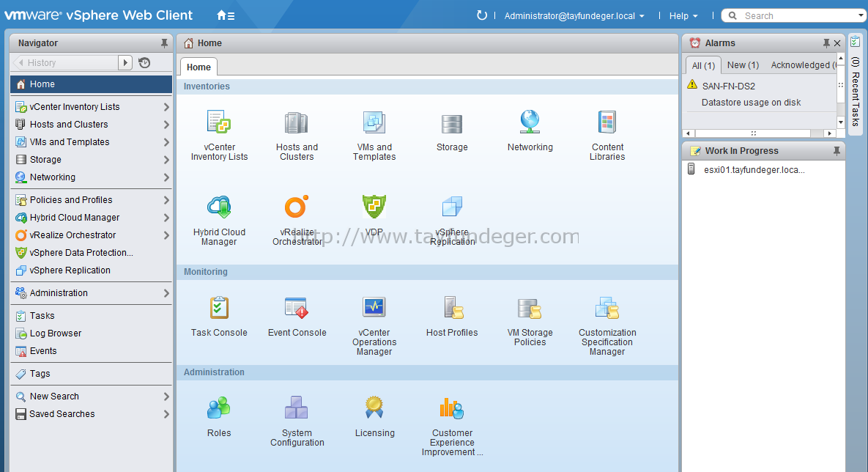Open Customer Experience Improvement icon
The image size is (868, 472).
coord(452,408)
